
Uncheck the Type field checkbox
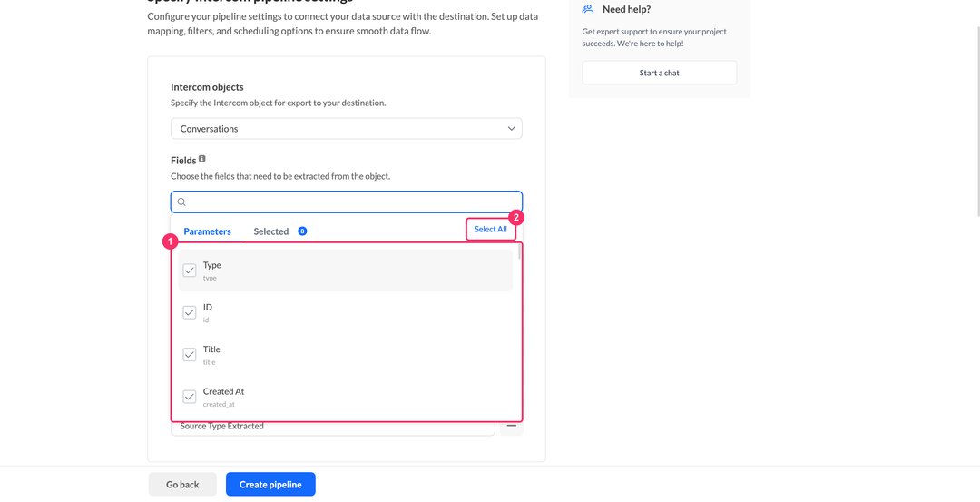point(190,271)
